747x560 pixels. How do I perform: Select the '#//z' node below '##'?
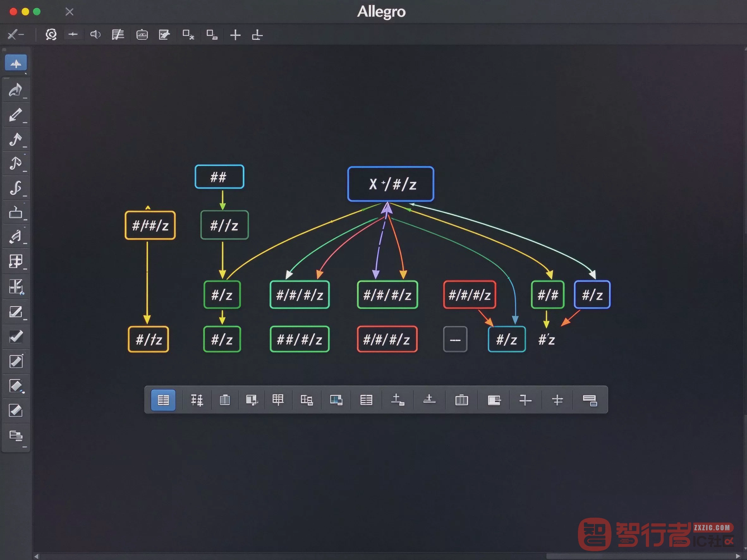[224, 225]
